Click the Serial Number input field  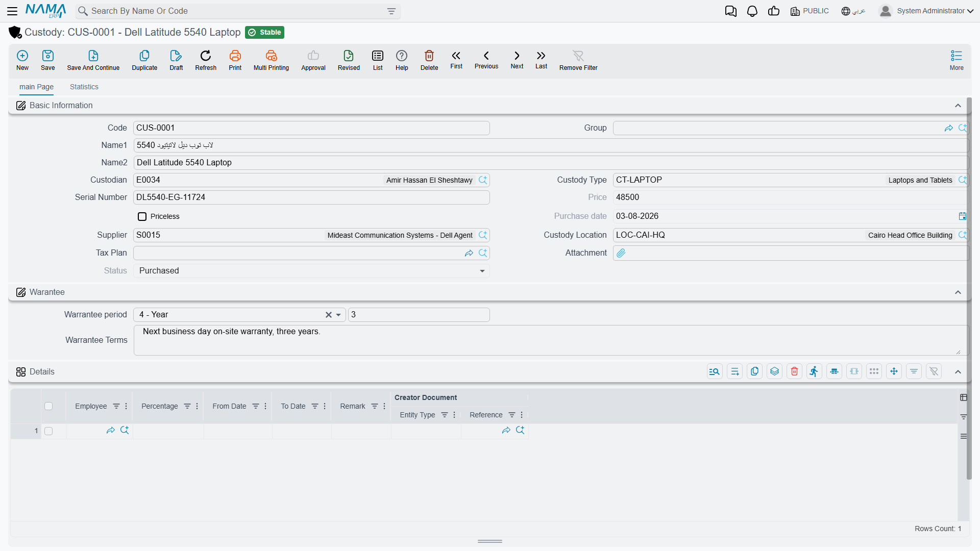pyautogui.click(x=311, y=197)
